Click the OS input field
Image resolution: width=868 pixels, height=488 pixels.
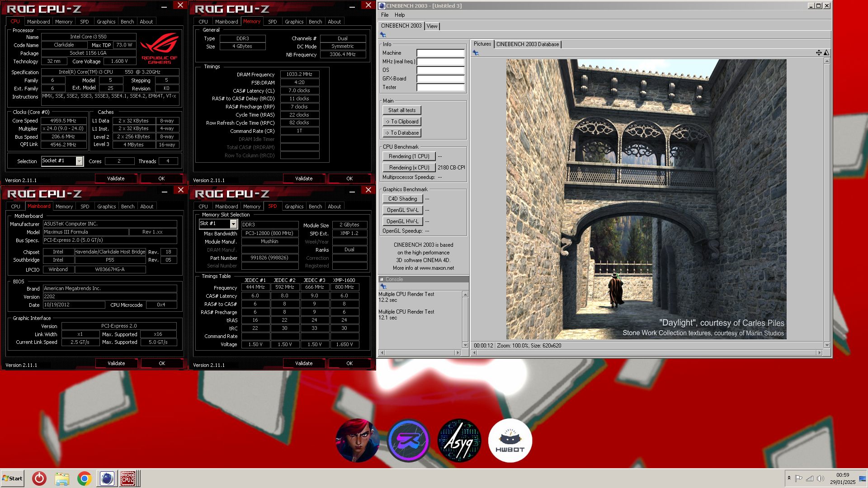click(x=440, y=70)
